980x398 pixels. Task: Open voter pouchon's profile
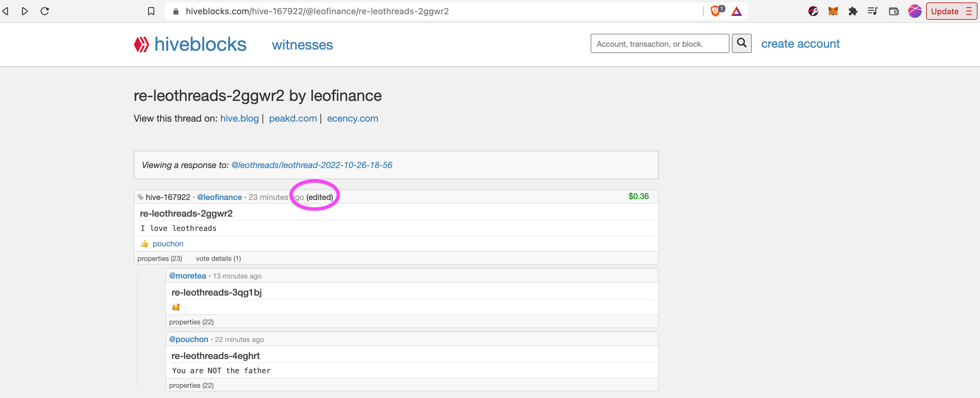point(168,244)
